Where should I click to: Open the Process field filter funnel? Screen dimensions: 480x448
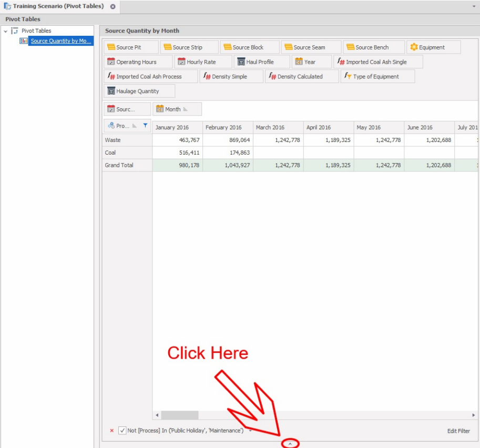pyautogui.click(x=146, y=126)
